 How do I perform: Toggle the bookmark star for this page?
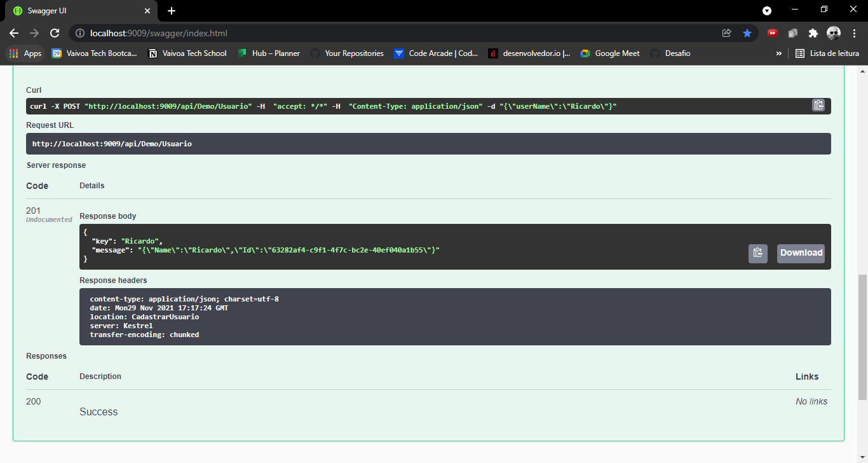pyautogui.click(x=747, y=33)
